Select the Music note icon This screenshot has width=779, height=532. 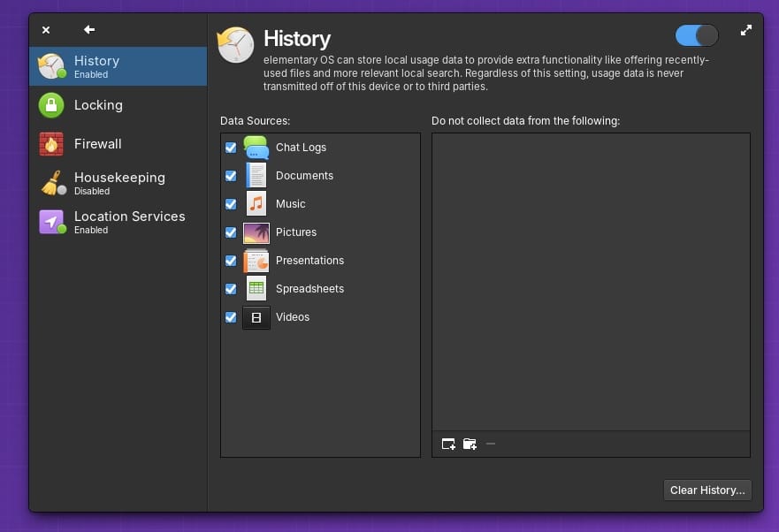[x=256, y=204]
